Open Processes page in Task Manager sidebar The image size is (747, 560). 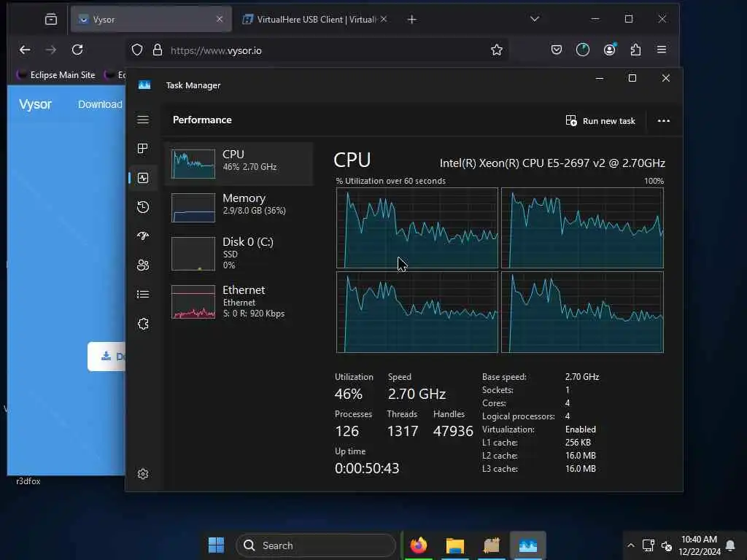[143, 149]
